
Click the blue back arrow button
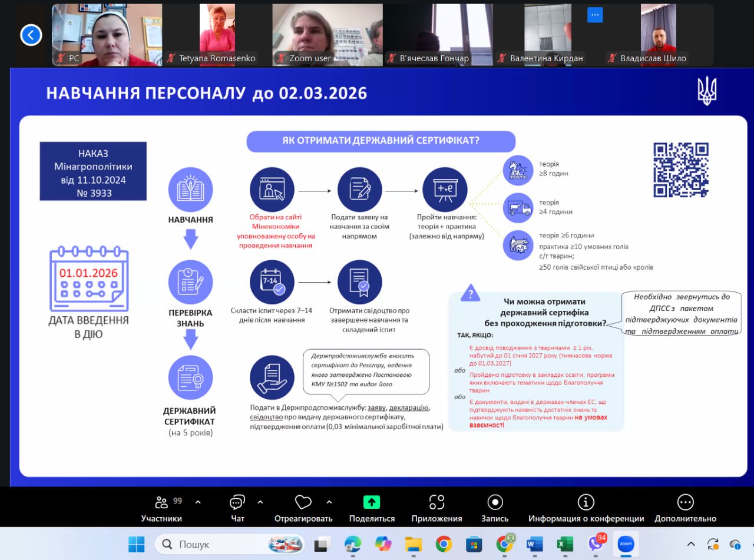[x=31, y=35]
